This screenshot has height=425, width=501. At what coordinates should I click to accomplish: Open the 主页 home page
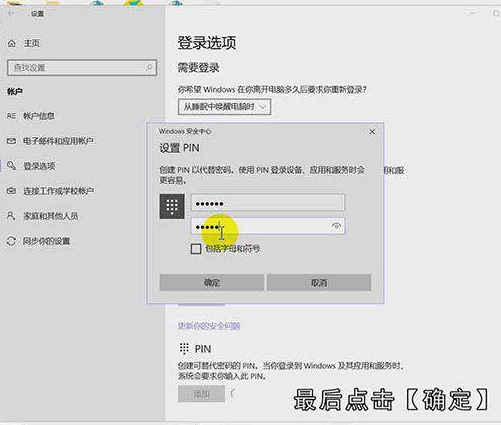(32, 43)
